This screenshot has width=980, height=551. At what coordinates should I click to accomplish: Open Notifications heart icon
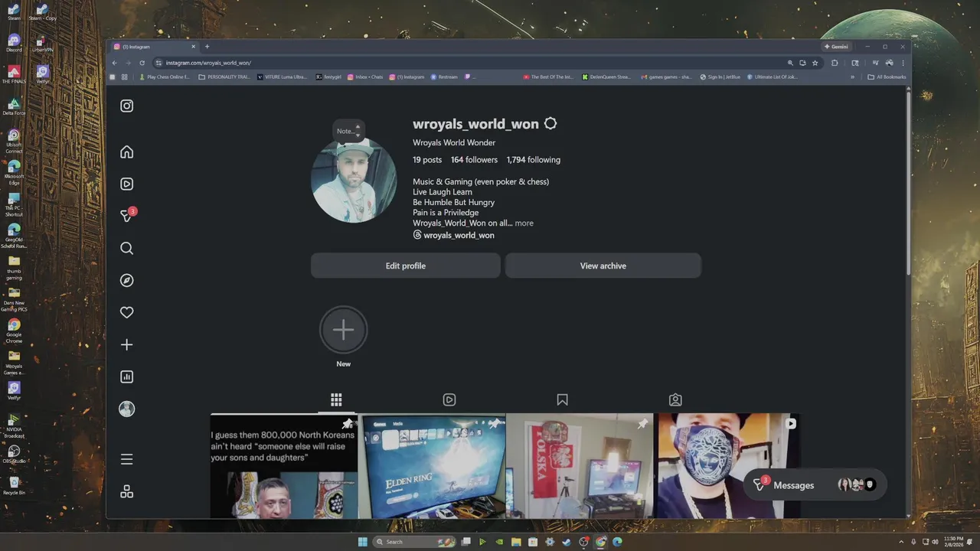[127, 312]
